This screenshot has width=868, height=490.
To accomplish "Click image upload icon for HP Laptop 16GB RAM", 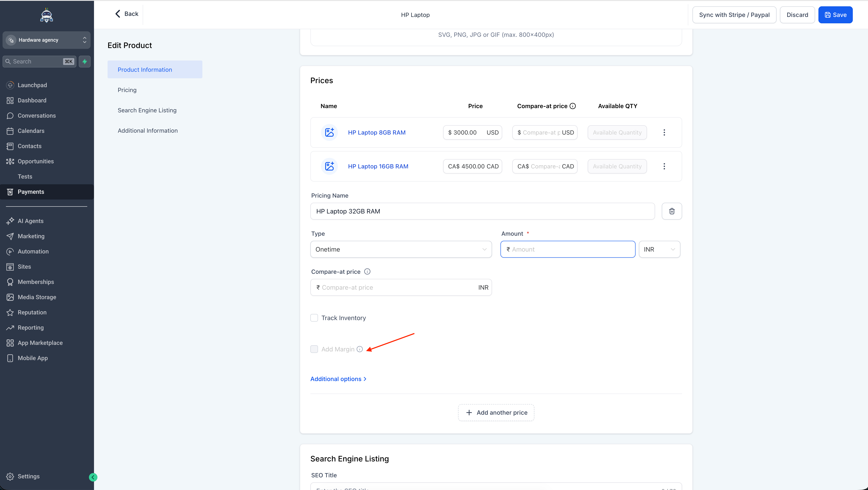I will click(329, 166).
